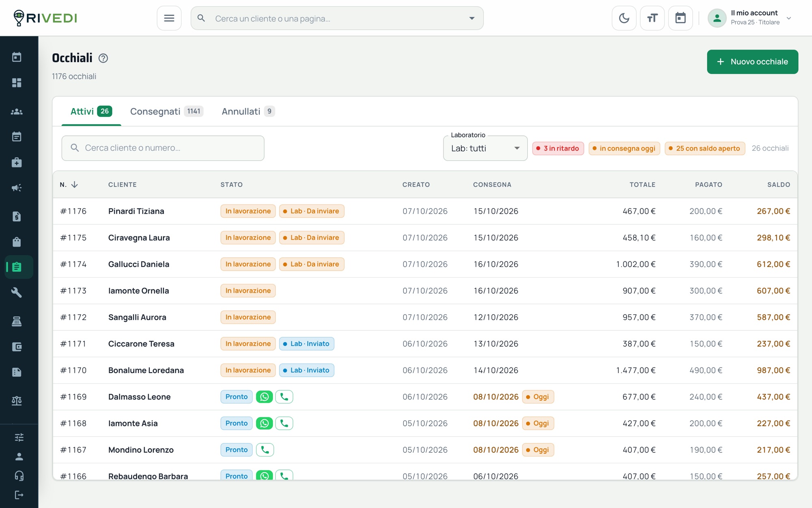Open the medical kit icon in sidebar
Image resolution: width=812 pixels, height=508 pixels.
[x=17, y=163]
